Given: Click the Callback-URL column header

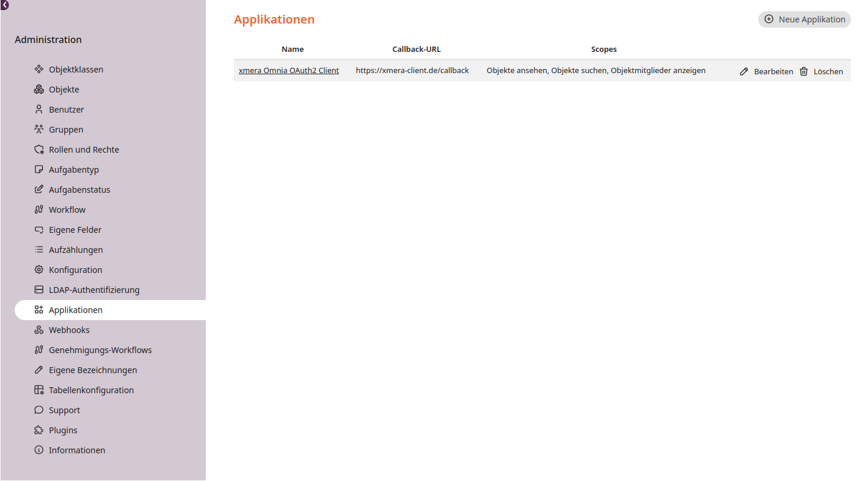Looking at the screenshot, I should [416, 50].
